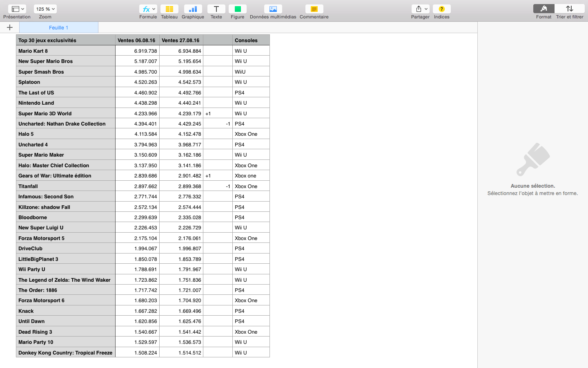Select Donkey Kong Country: Tropical Freeze cell
588x368 pixels.
pyautogui.click(x=66, y=352)
